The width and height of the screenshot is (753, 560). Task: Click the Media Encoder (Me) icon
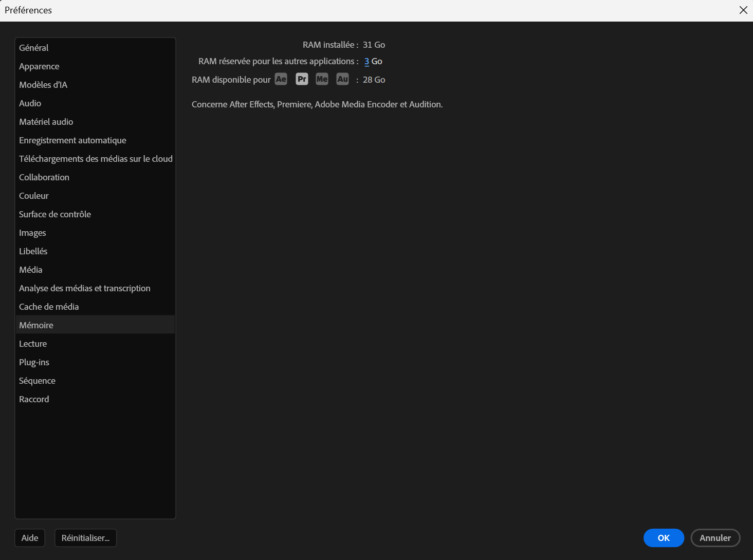point(322,79)
